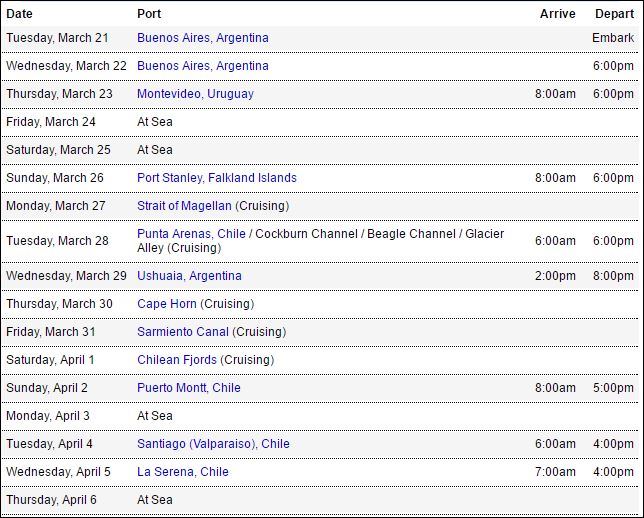The width and height of the screenshot is (644, 518).
Task: Click the Punta Arenas, Chile link
Action: coord(191,234)
